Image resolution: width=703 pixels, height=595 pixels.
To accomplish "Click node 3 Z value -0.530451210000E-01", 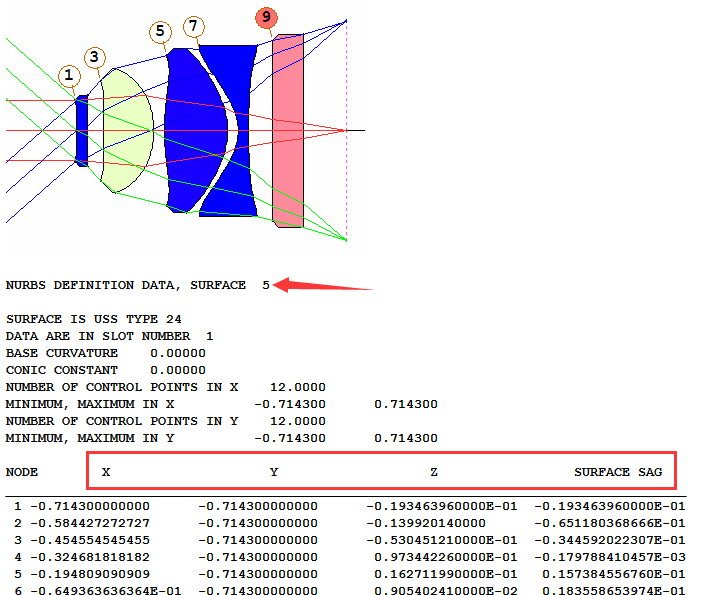I will pos(442,540).
